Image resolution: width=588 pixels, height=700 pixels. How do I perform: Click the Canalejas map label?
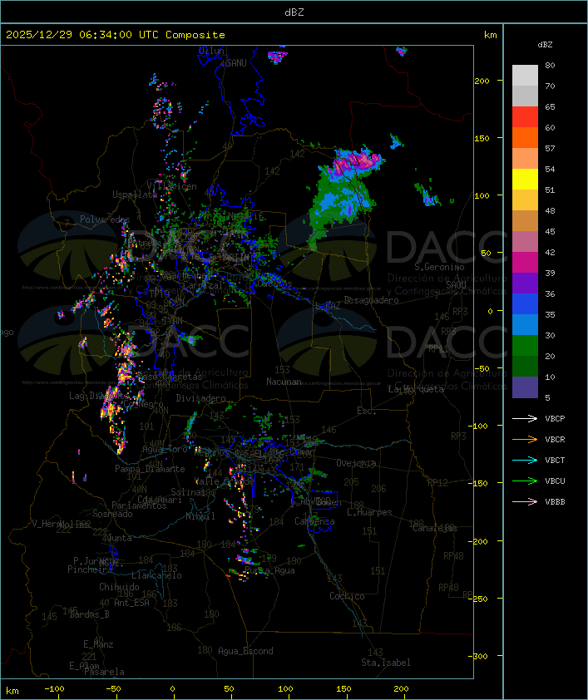(435, 529)
